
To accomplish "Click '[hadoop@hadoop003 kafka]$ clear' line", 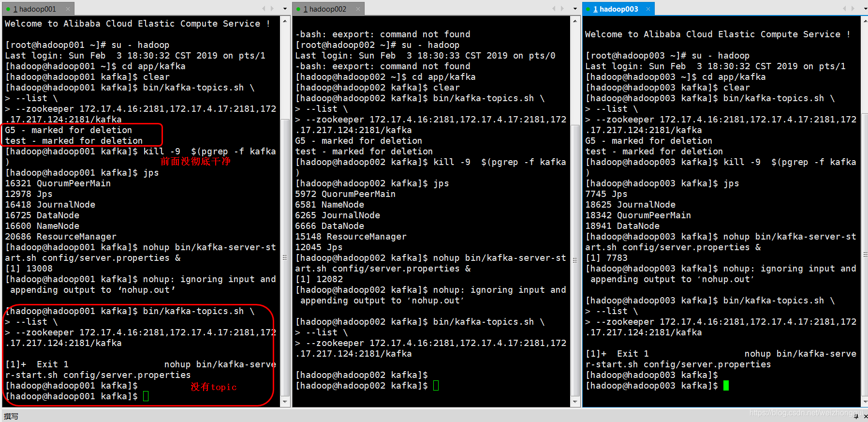I will pos(667,88).
